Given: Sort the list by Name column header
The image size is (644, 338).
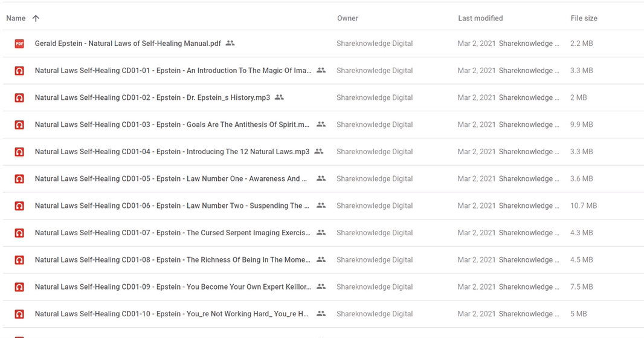Looking at the screenshot, I should click(x=16, y=18).
